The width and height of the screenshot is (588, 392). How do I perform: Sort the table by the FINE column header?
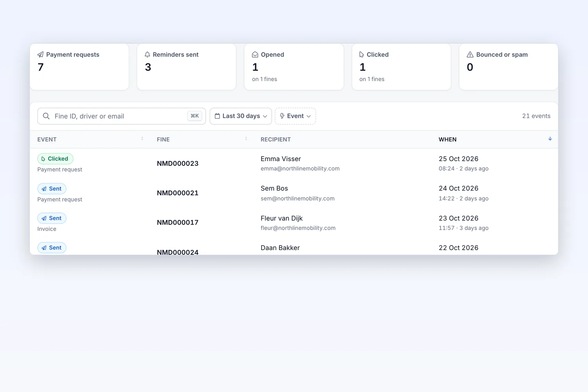click(x=163, y=140)
